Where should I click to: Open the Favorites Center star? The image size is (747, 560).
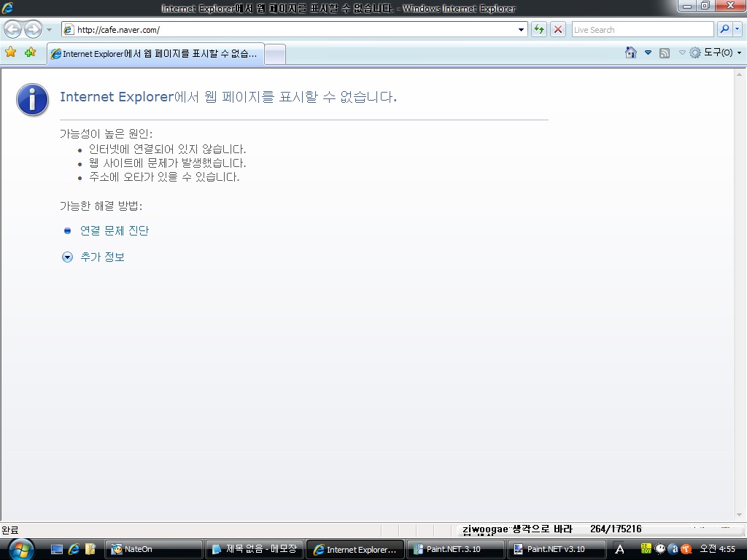coord(10,52)
